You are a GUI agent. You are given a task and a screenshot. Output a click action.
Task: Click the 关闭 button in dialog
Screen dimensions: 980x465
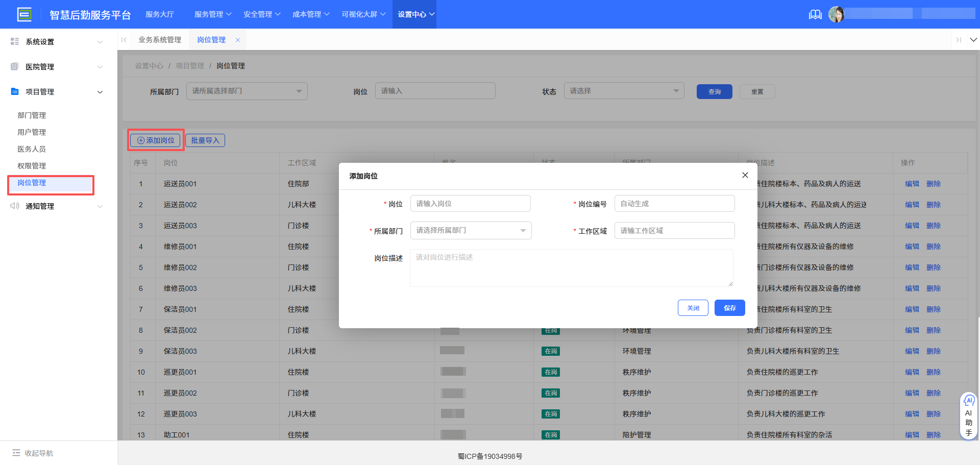pos(693,308)
